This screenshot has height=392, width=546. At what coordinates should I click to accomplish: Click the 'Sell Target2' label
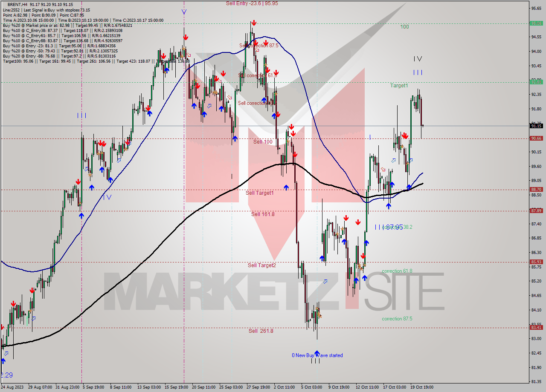pyautogui.click(x=262, y=265)
